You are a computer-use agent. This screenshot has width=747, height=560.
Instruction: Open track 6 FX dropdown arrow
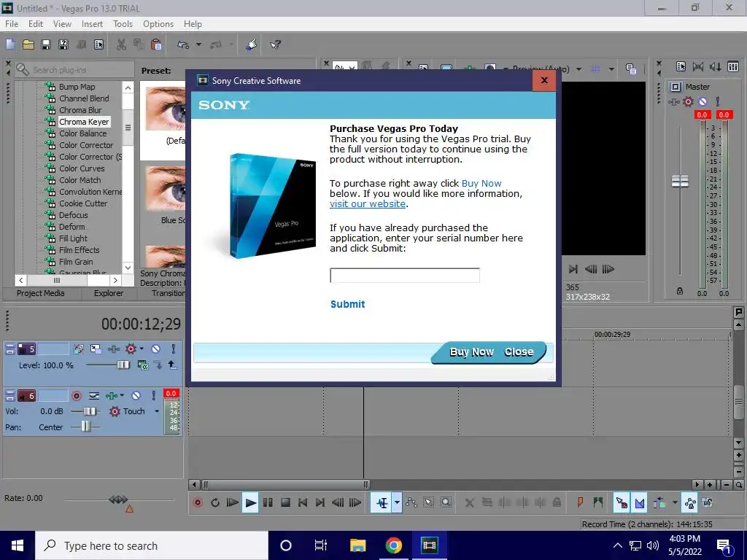(x=122, y=396)
